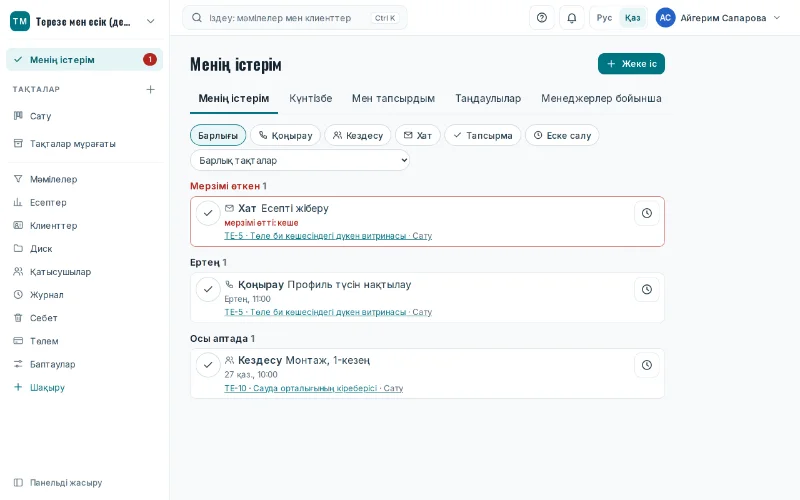Open Төлем in sidebar
Image resolution: width=800 pixels, height=500 pixels.
click(x=84, y=341)
